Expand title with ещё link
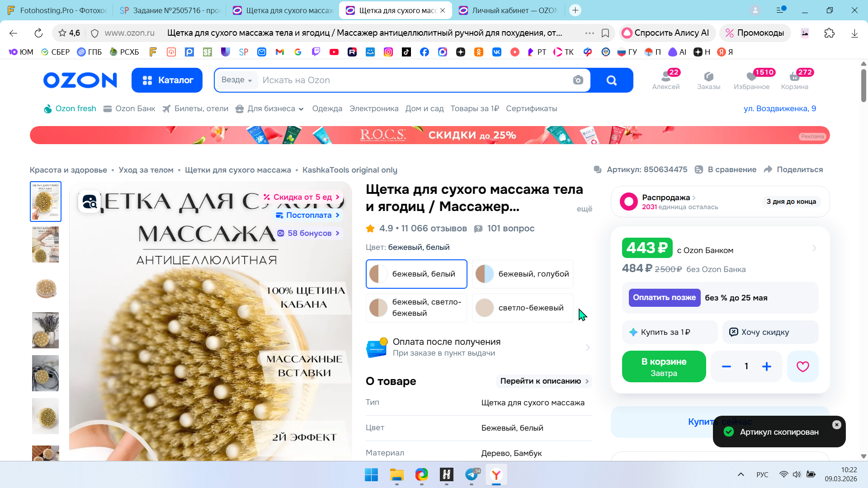Image resolution: width=868 pixels, height=488 pixels. tap(584, 209)
